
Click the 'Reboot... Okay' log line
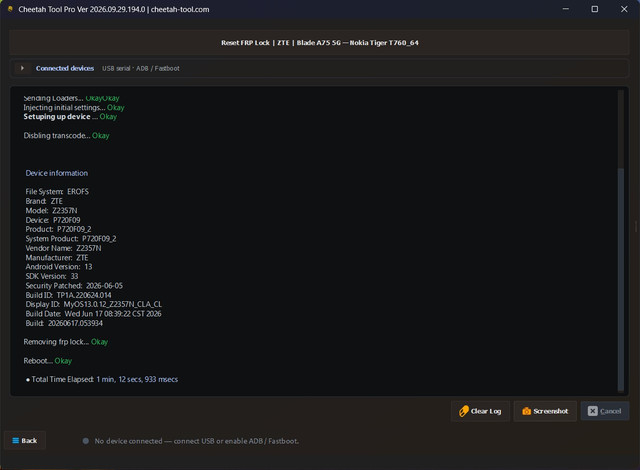pyautogui.click(x=48, y=361)
